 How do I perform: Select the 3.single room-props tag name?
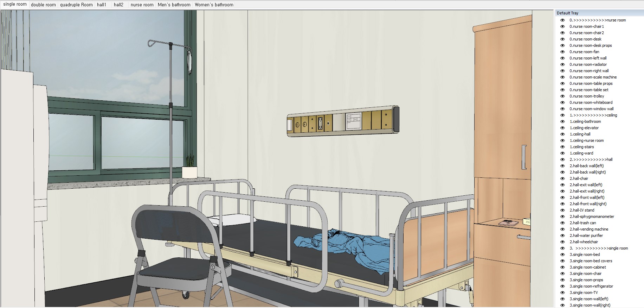[586, 280]
